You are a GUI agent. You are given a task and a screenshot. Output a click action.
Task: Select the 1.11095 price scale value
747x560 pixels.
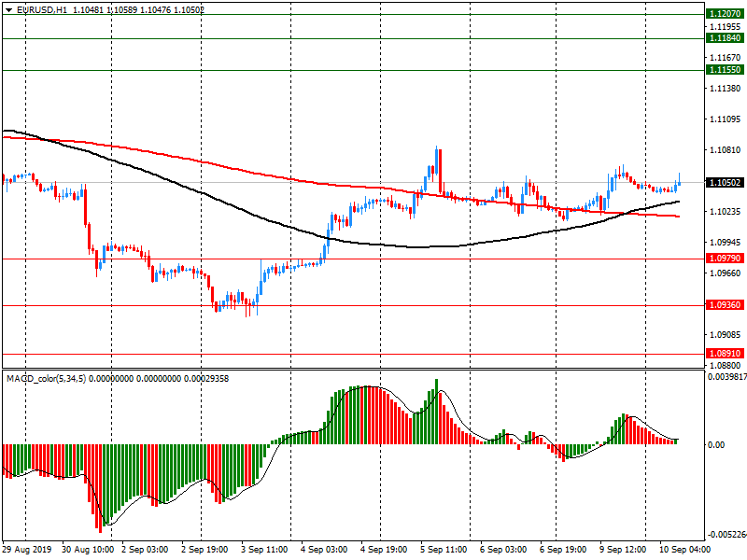[x=726, y=119]
